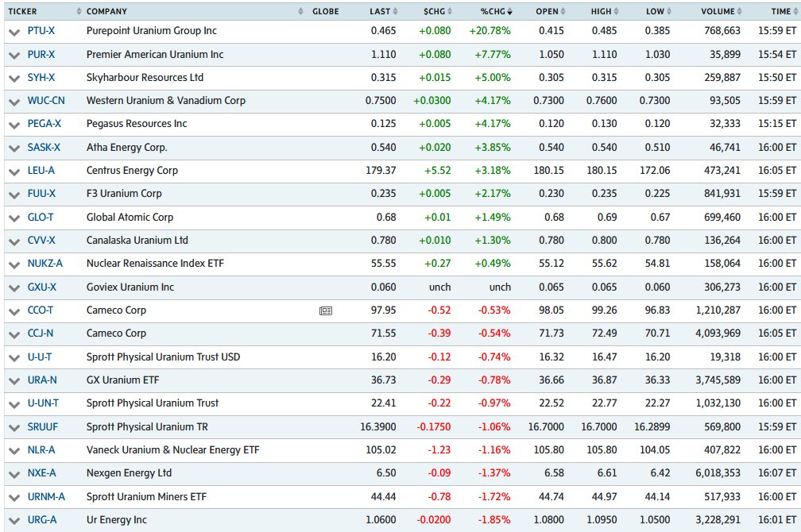Image resolution: width=801 pixels, height=532 pixels.
Task: Open the CCO-T ticker link
Action: [41, 310]
